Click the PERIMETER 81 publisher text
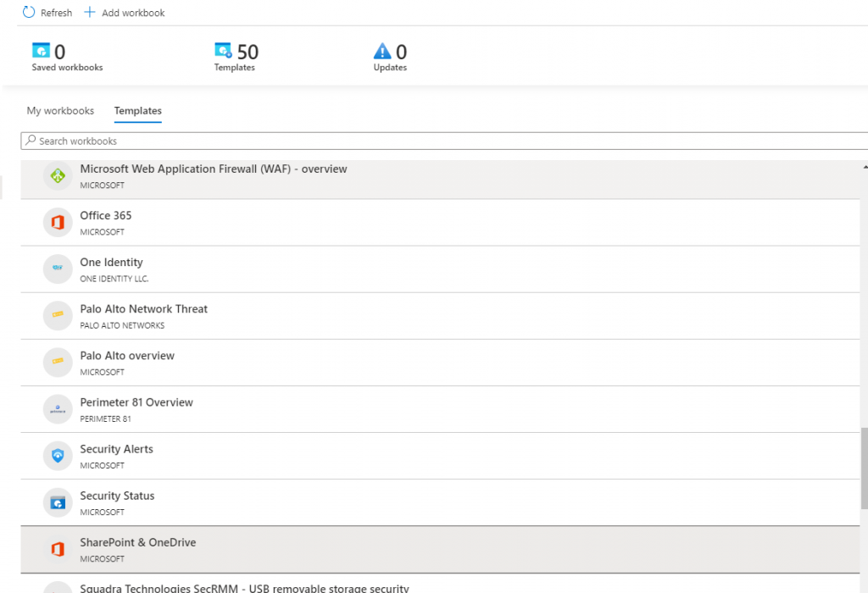Viewport: 868px width, 593px height. pos(106,418)
